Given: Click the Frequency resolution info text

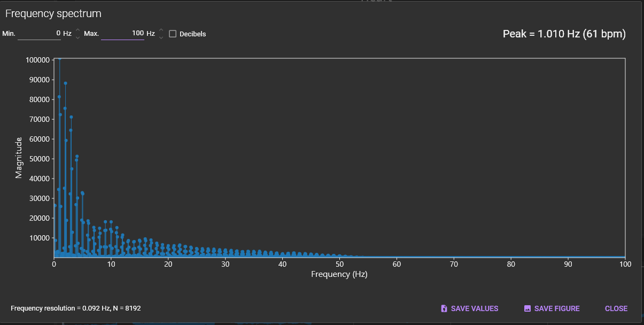Looking at the screenshot, I should (x=76, y=308).
